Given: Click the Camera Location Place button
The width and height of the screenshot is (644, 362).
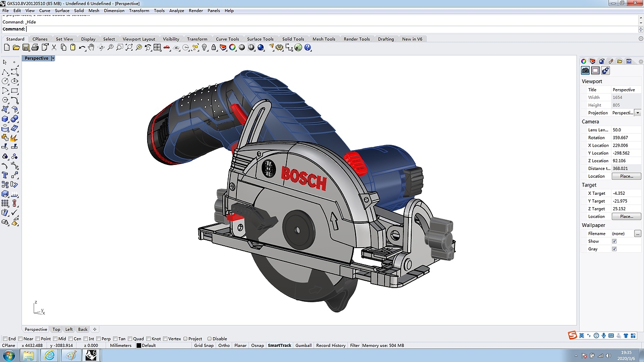Looking at the screenshot, I should [x=626, y=176].
